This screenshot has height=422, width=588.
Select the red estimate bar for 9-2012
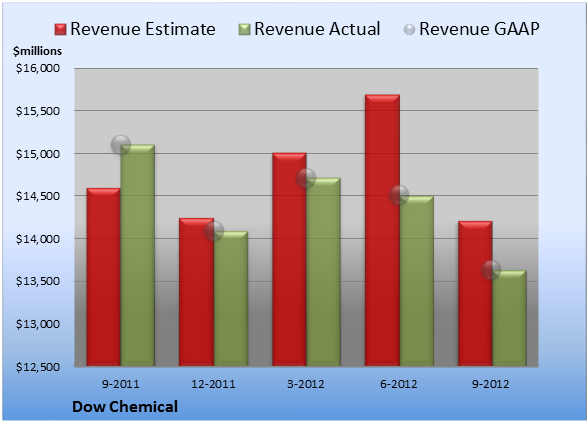pyautogui.click(x=475, y=294)
